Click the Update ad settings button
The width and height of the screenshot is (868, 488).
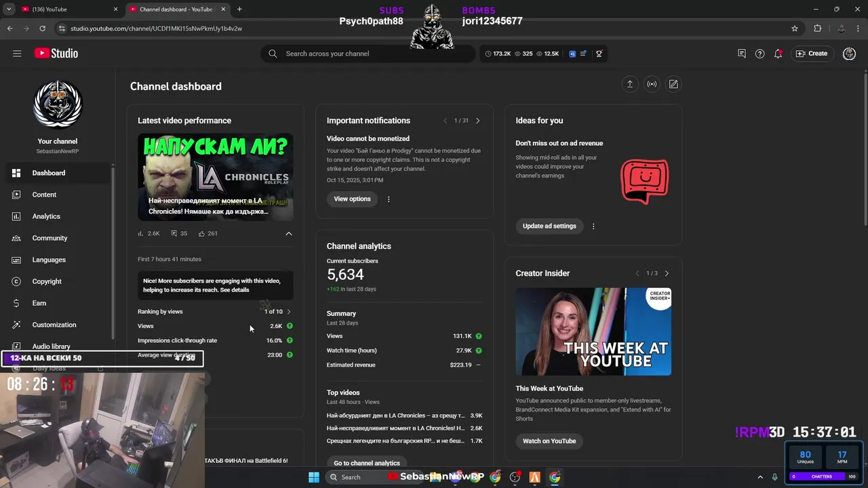[549, 226]
